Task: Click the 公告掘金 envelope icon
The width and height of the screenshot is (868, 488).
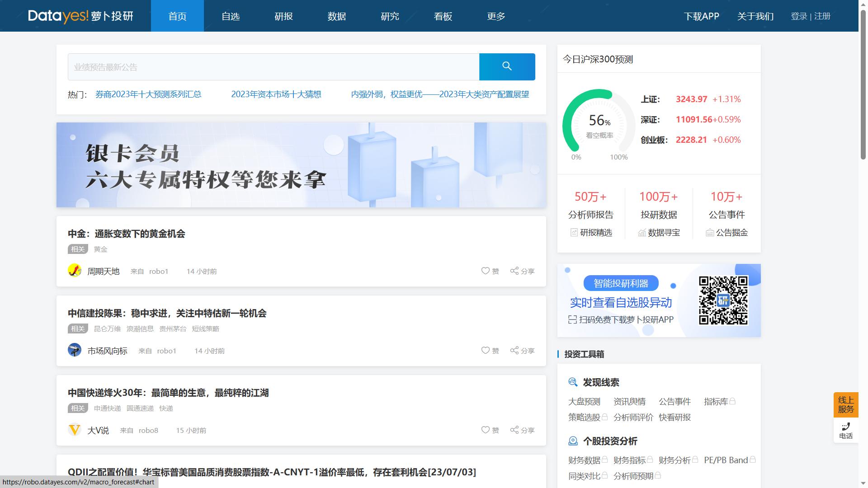Action: click(x=709, y=233)
